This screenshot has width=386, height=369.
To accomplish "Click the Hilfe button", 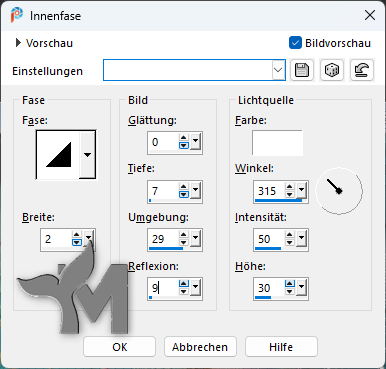I will (281, 347).
